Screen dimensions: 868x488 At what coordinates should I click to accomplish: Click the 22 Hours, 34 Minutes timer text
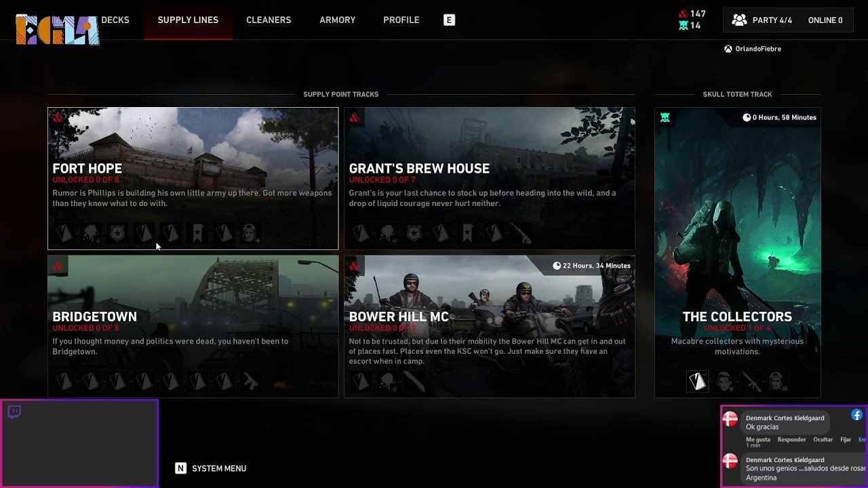pyautogui.click(x=597, y=266)
